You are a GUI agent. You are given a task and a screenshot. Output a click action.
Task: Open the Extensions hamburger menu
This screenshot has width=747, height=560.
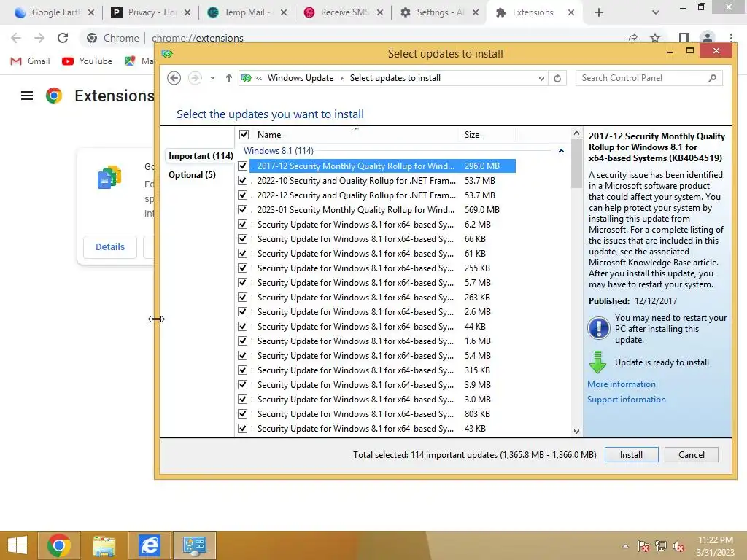pyautogui.click(x=27, y=96)
